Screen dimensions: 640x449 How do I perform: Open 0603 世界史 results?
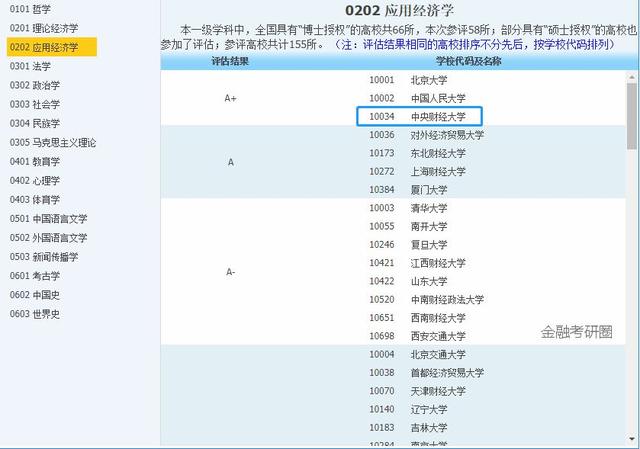[x=35, y=314]
